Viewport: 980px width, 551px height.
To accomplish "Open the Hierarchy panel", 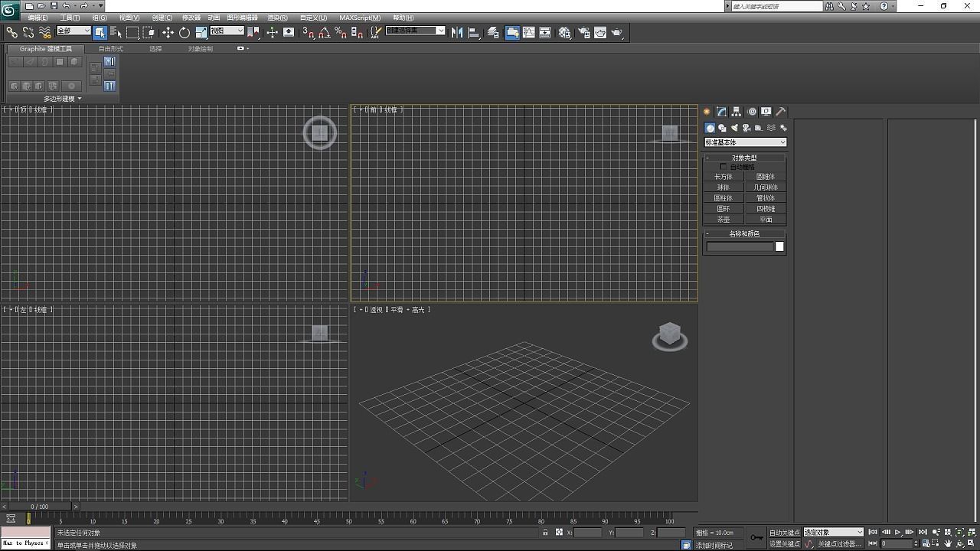I will (x=736, y=112).
